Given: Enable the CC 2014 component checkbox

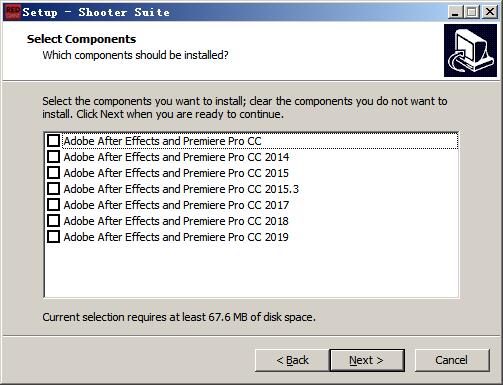Looking at the screenshot, I should [53, 157].
